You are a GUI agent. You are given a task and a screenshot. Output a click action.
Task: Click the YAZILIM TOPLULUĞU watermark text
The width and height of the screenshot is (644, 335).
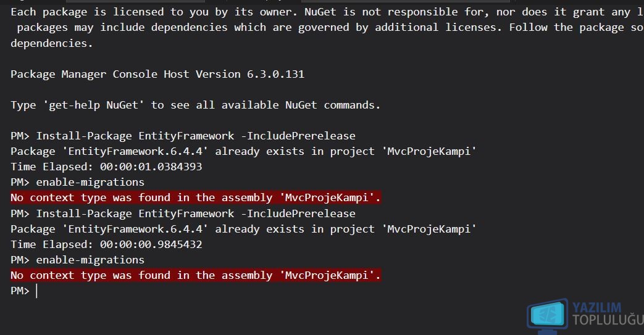coord(608,314)
